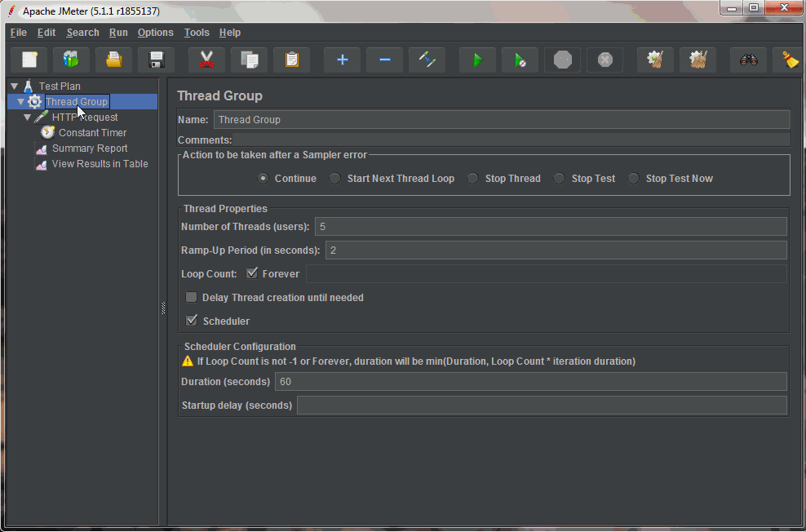Select the Templates icon in the toolbar
The width and height of the screenshot is (806, 532).
point(71,59)
